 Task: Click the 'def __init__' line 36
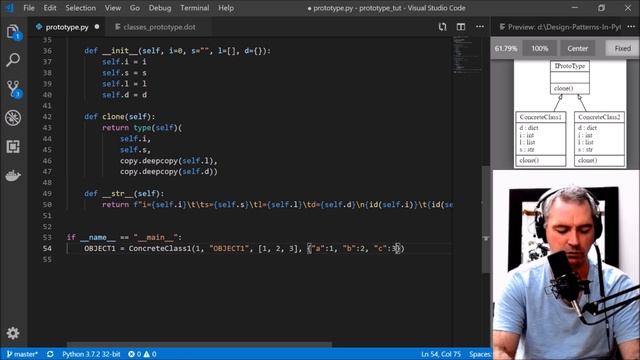(x=177, y=51)
